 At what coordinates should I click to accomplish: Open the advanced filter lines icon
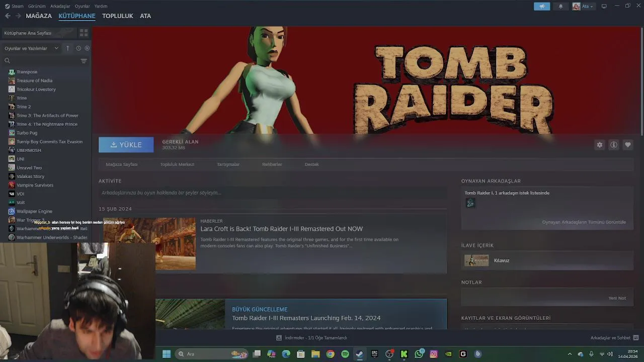(84, 61)
